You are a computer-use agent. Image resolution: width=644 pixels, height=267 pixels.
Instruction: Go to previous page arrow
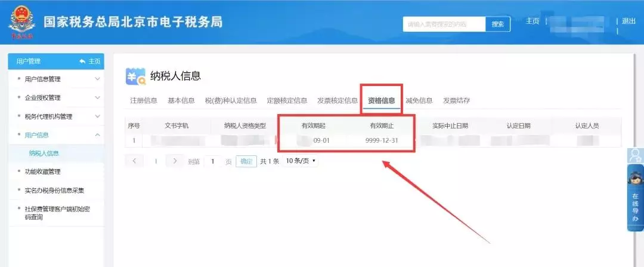(x=135, y=161)
